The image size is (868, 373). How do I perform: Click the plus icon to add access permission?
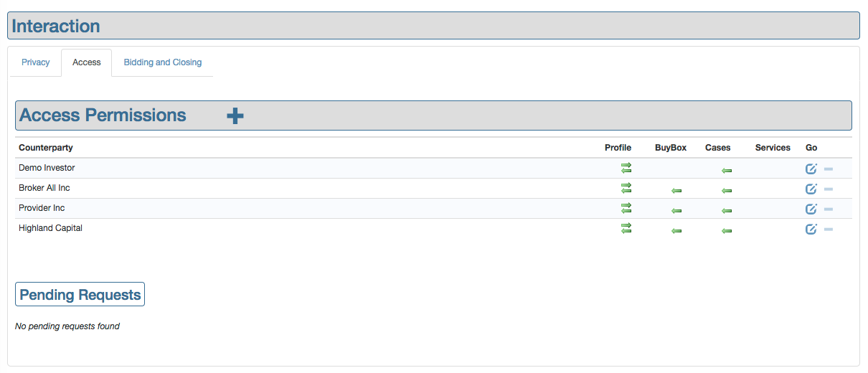[x=235, y=115]
